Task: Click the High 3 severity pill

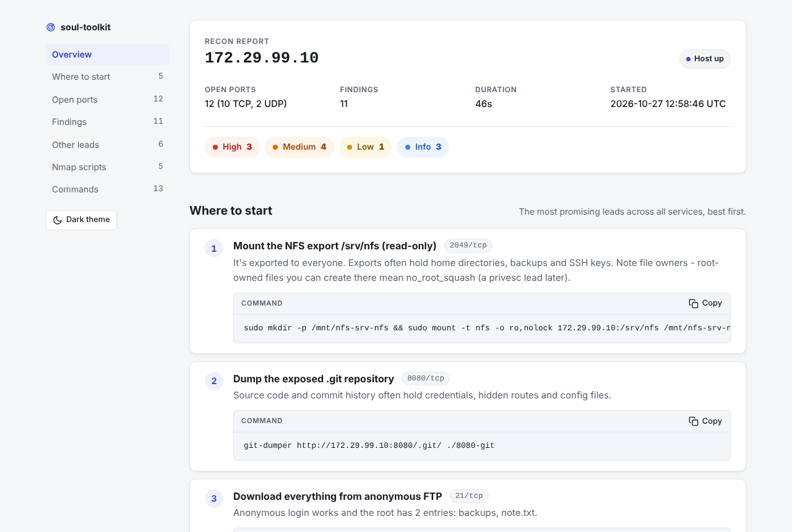Action: coord(232,147)
